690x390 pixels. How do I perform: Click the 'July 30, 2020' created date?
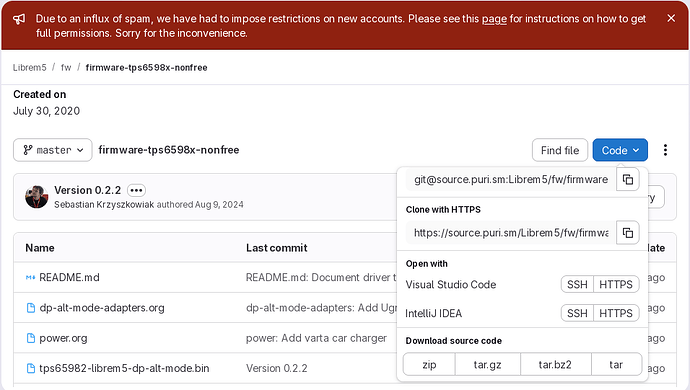pyautogui.click(x=46, y=111)
